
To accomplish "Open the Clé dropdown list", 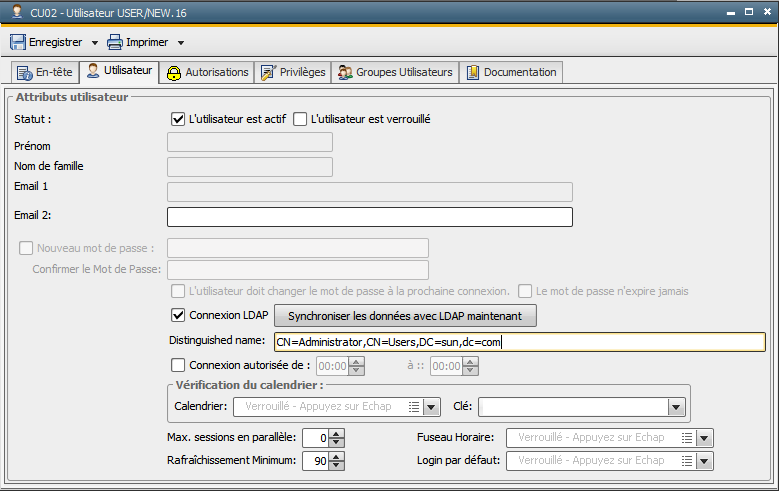I will point(676,407).
